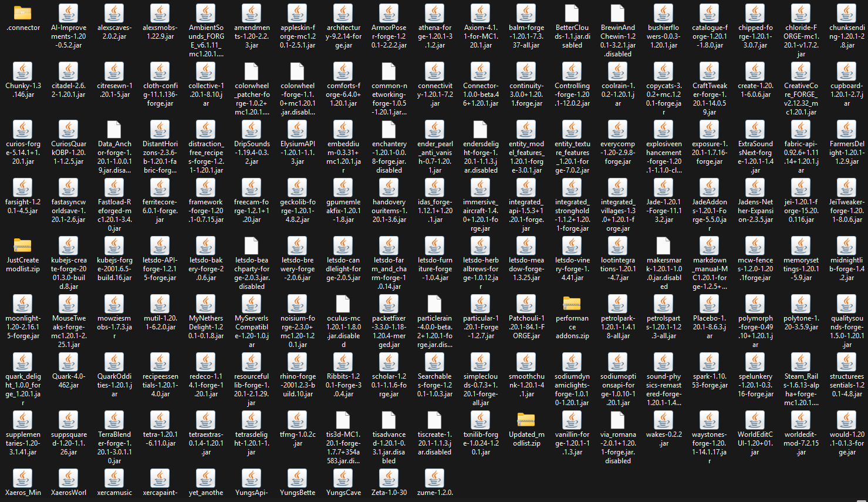Image resolution: width=868 pixels, height=502 pixels.
Task: Click the chunksending jar file icon
Action: click(846, 13)
